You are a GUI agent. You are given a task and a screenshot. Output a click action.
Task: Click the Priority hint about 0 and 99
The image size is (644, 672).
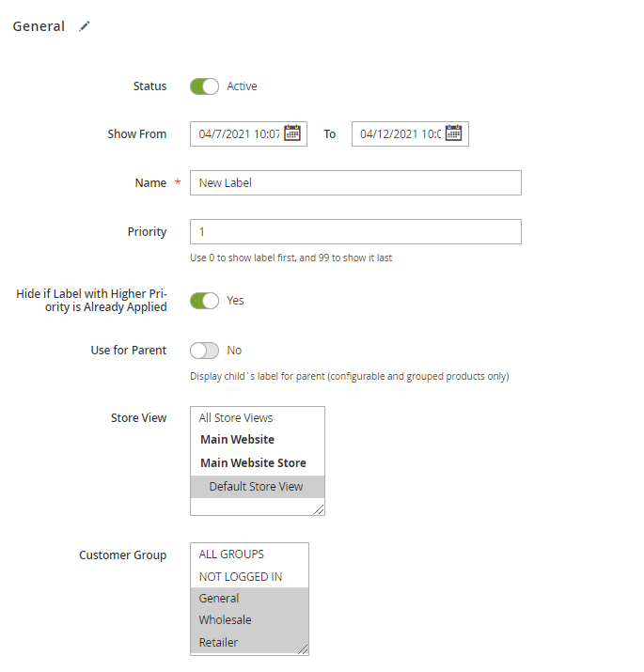[291, 258]
